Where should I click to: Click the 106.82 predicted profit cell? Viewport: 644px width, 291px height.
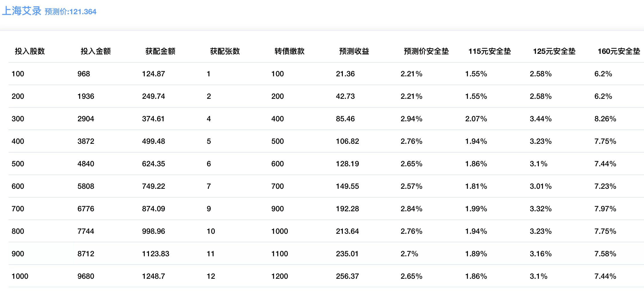(347, 141)
